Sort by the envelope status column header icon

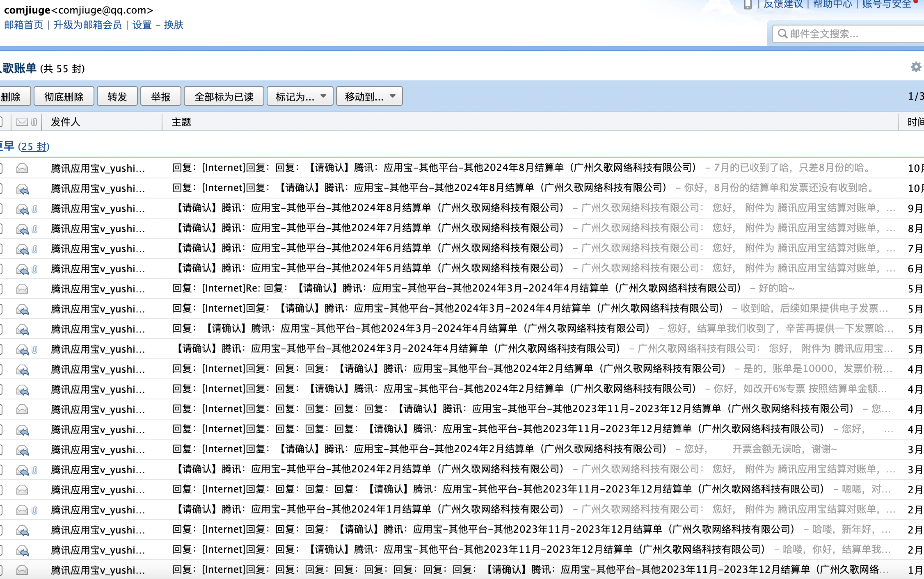pos(22,122)
